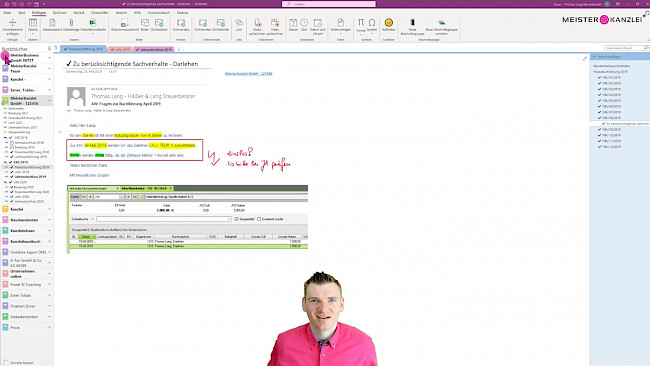Expand the Neumandanten notebook chevron

(x=50, y=220)
